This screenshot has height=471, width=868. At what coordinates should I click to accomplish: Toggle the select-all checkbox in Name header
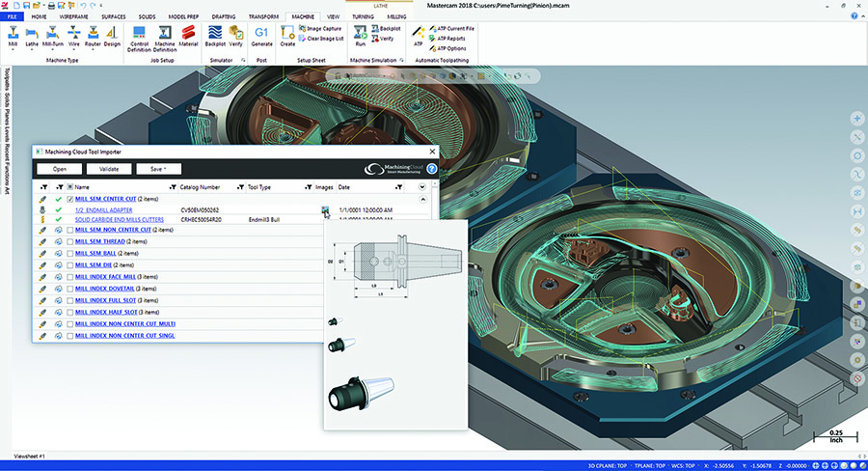coord(69,187)
